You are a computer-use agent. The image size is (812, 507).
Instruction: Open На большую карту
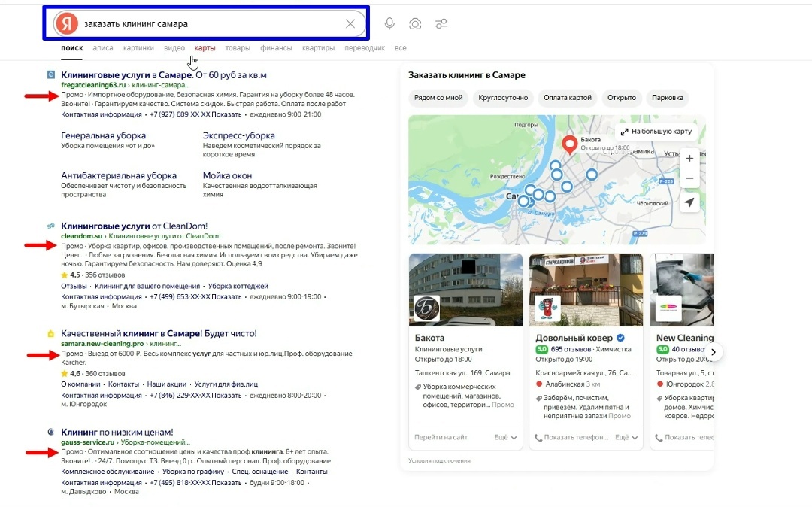[656, 132]
